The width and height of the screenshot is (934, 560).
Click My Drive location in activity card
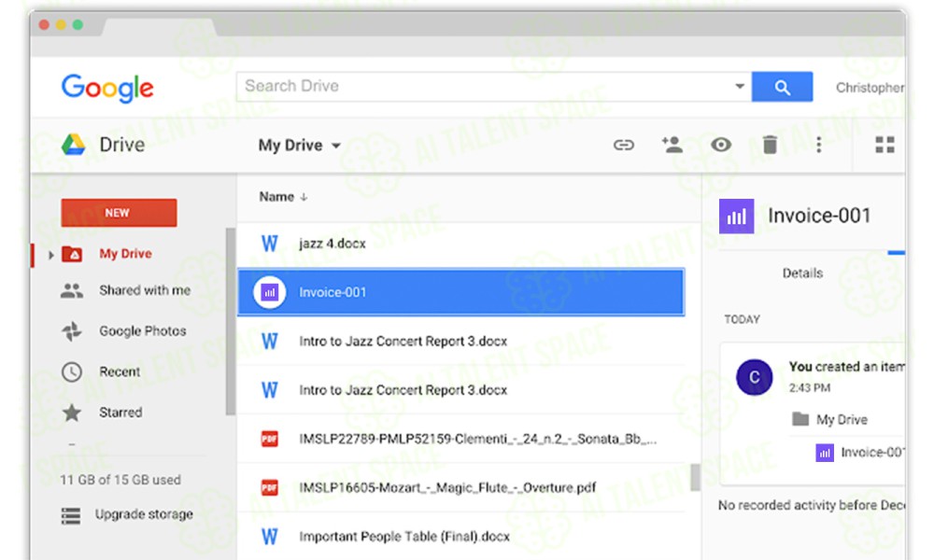click(842, 420)
